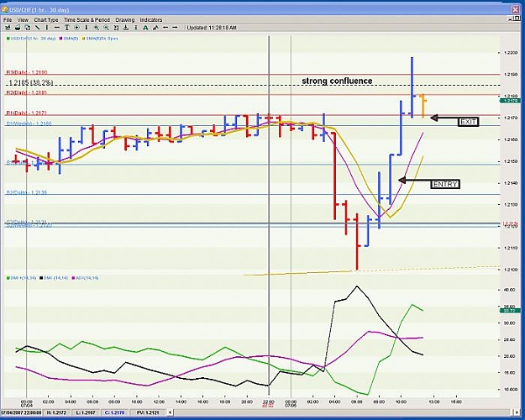525x420 pixels.
Task: Click the R2(Daily) - 1.2181 pivot label
Action: (x=26, y=92)
